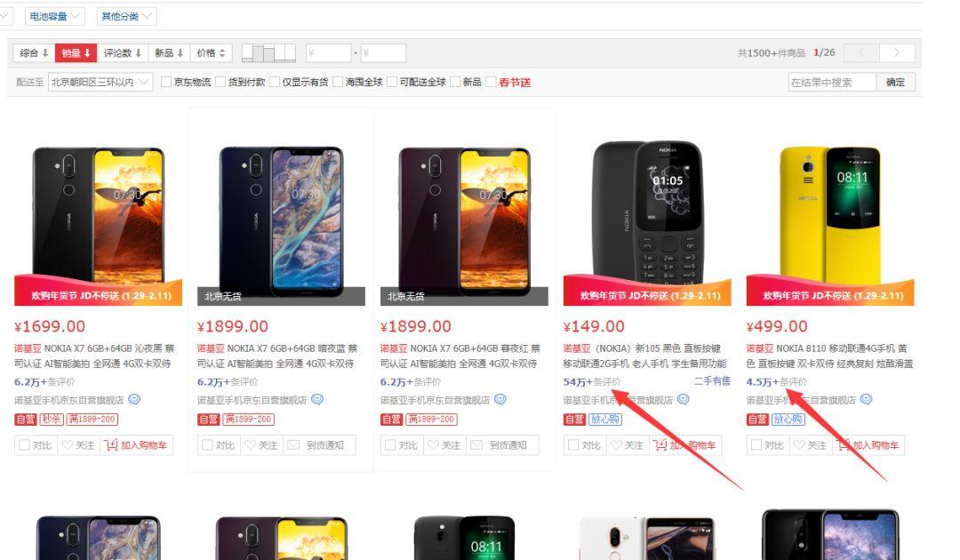This screenshot has height=560, width=960.
Task: Expand the 其他分类 dropdown
Action: (126, 17)
